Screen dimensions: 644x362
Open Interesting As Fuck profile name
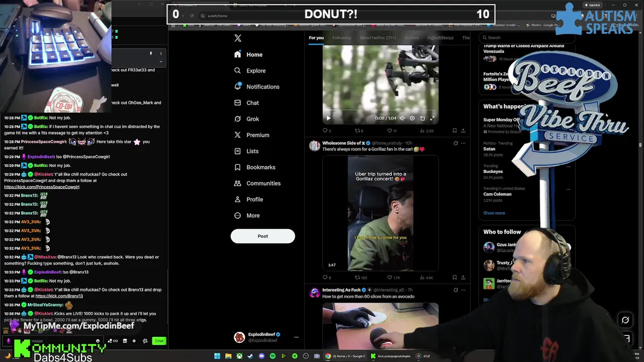tap(342, 290)
